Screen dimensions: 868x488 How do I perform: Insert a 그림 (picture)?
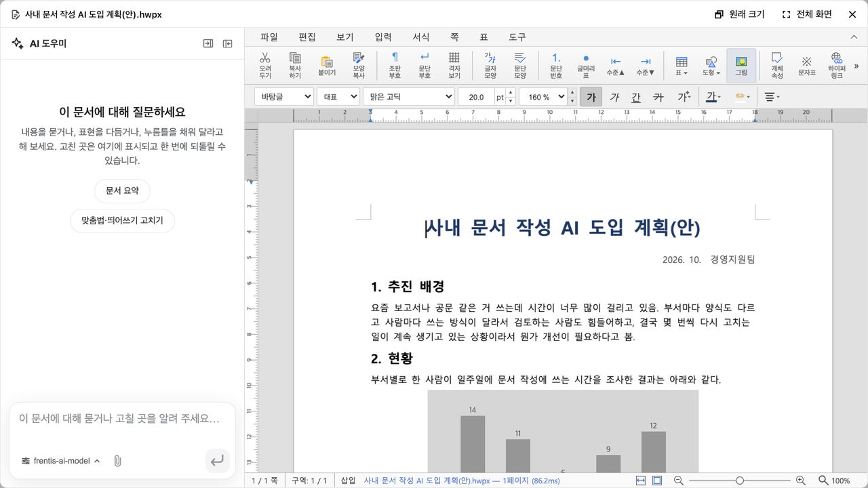[741, 65]
